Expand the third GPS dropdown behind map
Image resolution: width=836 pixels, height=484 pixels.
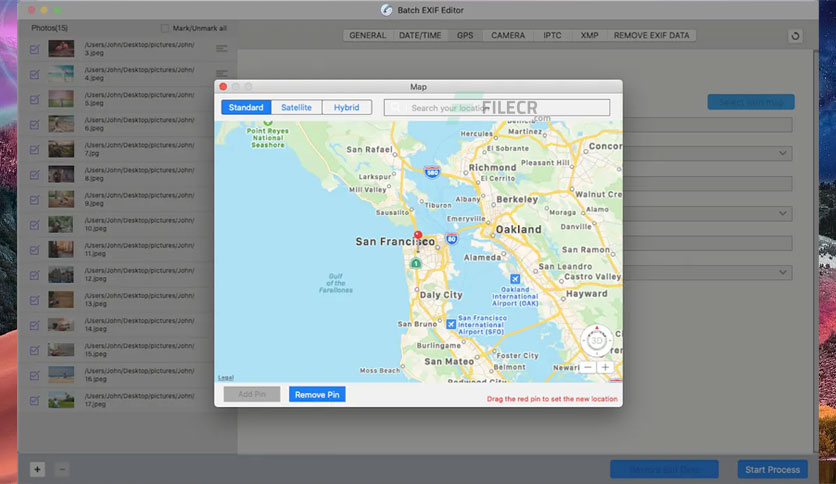point(782,272)
